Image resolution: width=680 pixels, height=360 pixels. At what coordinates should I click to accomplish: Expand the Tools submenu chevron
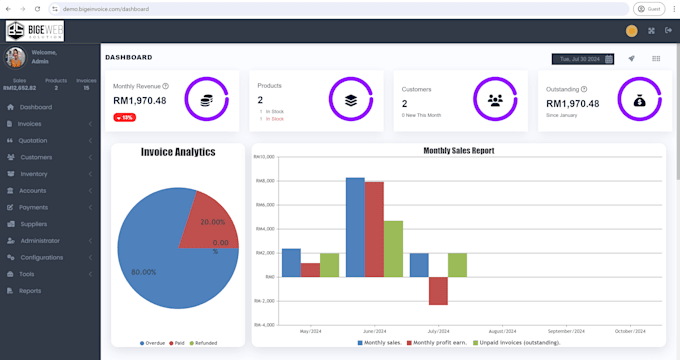(x=91, y=274)
